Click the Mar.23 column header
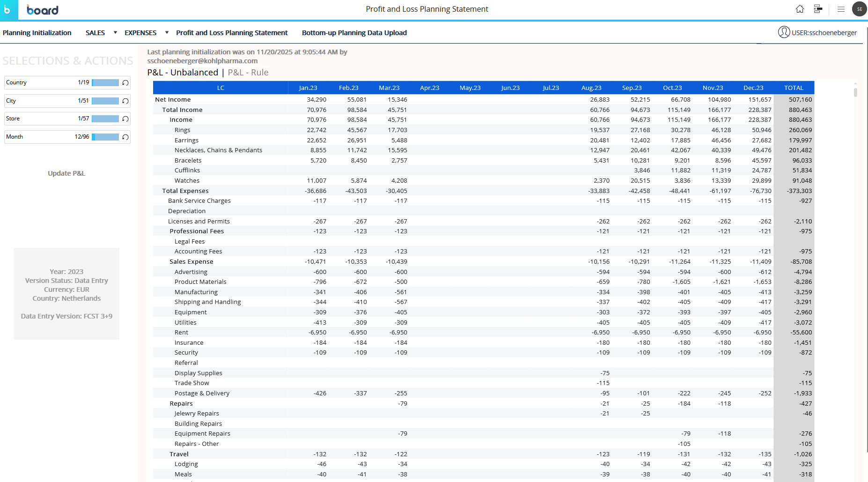The width and height of the screenshot is (868, 482). [x=389, y=88]
